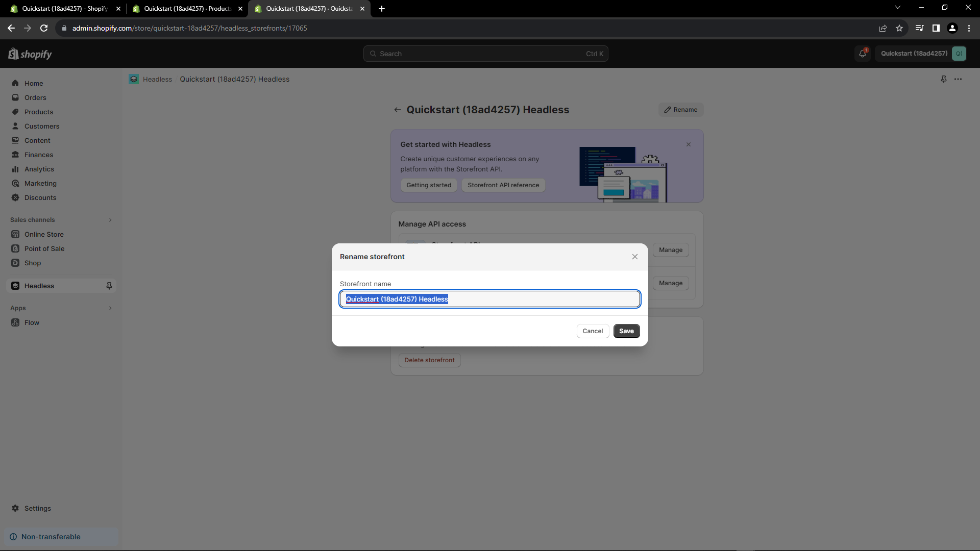
Task: Open the three-dot more actions menu
Action: pos(958,79)
